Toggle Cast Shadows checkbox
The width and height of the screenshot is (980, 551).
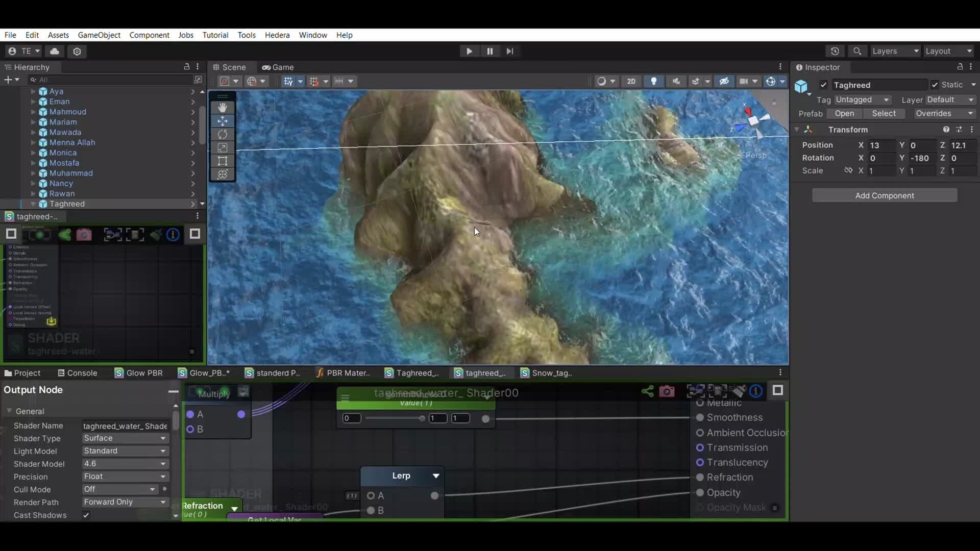coord(86,515)
